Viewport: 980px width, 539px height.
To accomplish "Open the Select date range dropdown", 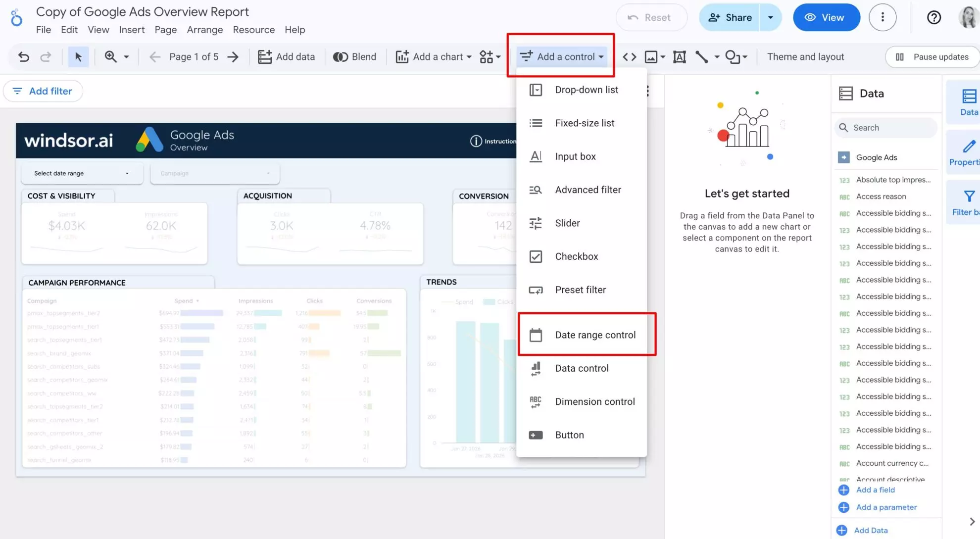I will [x=82, y=173].
